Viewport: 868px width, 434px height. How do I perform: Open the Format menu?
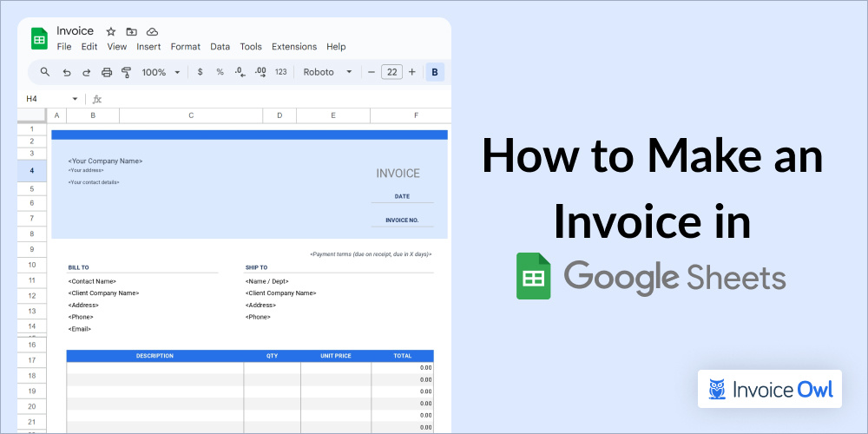[x=185, y=47]
